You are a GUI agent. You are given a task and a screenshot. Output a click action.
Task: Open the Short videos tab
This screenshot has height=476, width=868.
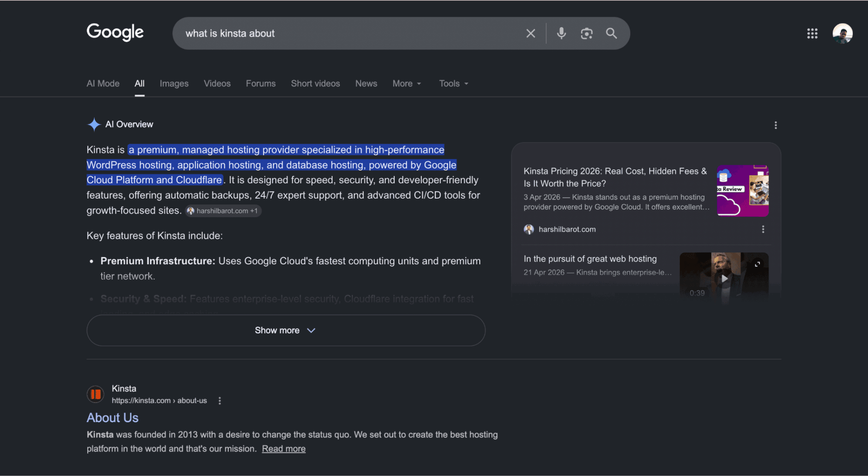point(315,84)
